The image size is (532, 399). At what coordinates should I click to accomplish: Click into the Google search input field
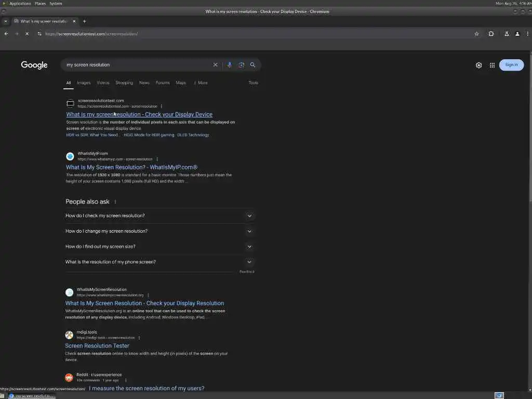[137, 65]
